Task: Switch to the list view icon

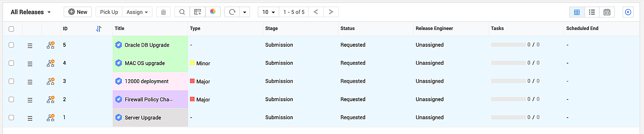Action: coord(592,12)
